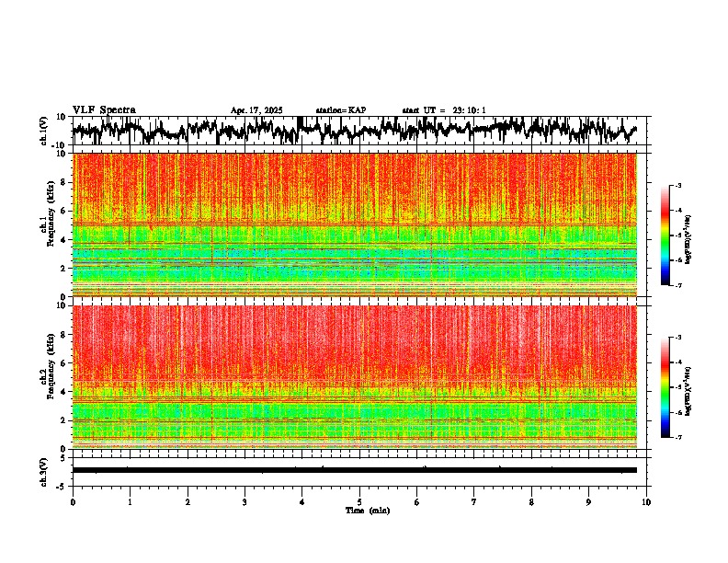Viewport: 728px width, 563px height.
Task: Click time axis tick label "3"
Action: 245,502
